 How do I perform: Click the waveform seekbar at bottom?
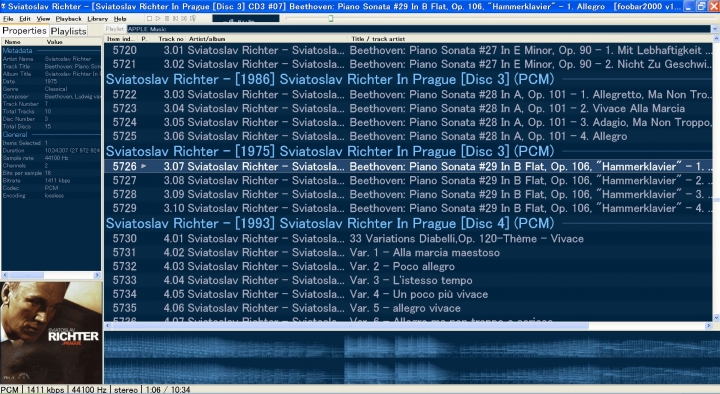tap(411, 357)
